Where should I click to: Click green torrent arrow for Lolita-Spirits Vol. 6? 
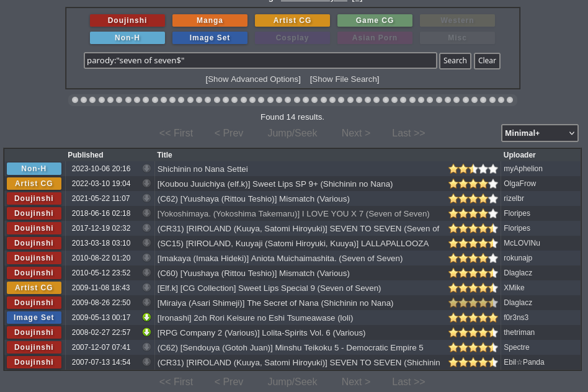click(x=146, y=332)
